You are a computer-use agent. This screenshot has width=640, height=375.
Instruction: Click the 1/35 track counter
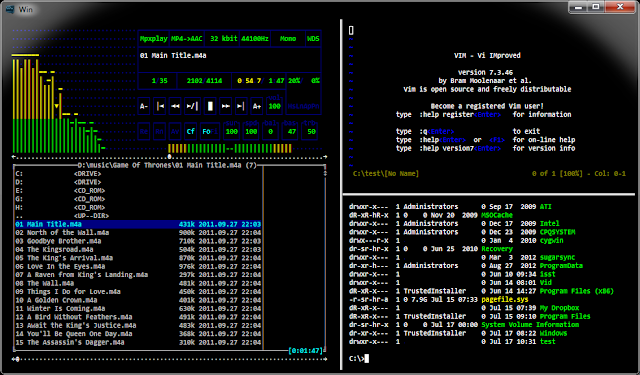[160, 81]
